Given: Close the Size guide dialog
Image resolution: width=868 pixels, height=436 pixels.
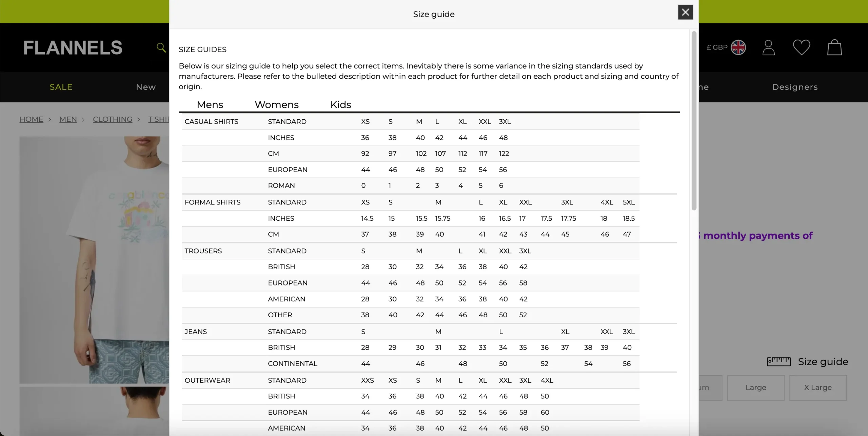Looking at the screenshot, I should coord(685,13).
